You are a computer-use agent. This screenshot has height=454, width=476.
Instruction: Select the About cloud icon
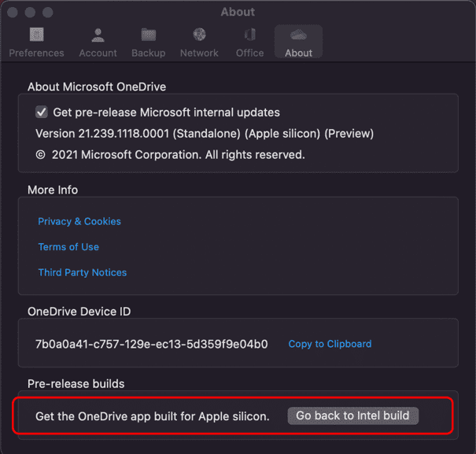coord(298,35)
